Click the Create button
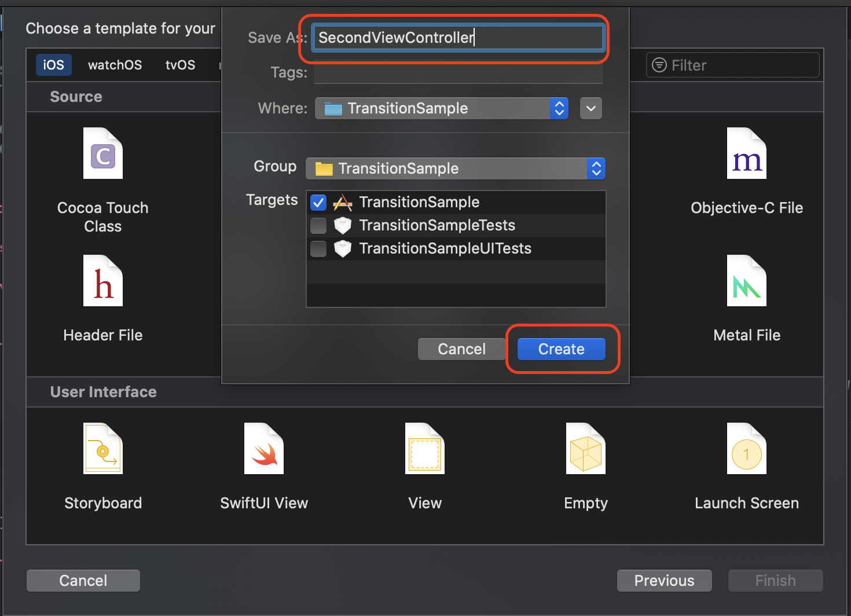This screenshot has width=851, height=616. [562, 349]
